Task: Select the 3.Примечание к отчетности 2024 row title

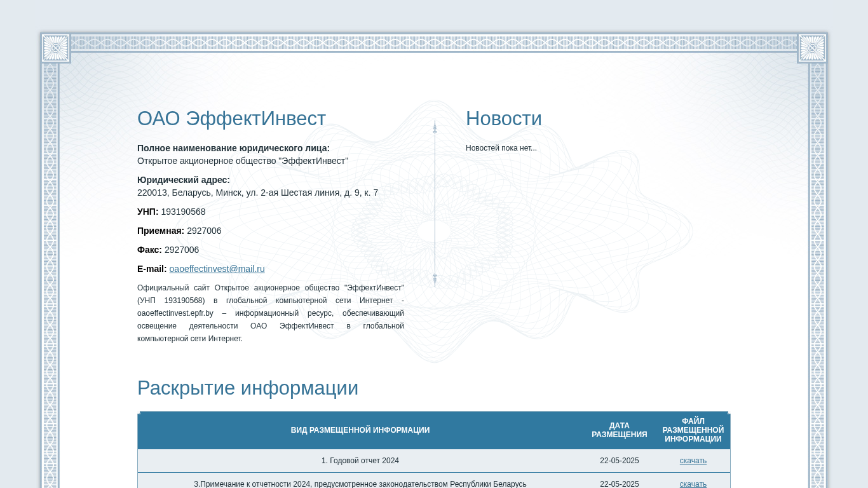Action: [x=360, y=484]
